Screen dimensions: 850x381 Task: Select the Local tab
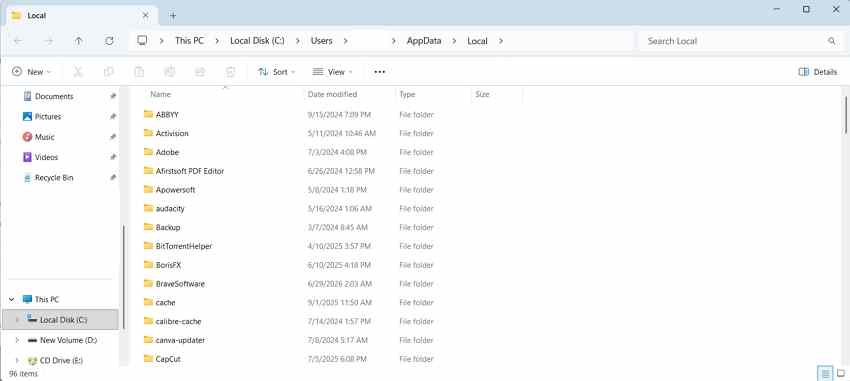click(81, 15)
